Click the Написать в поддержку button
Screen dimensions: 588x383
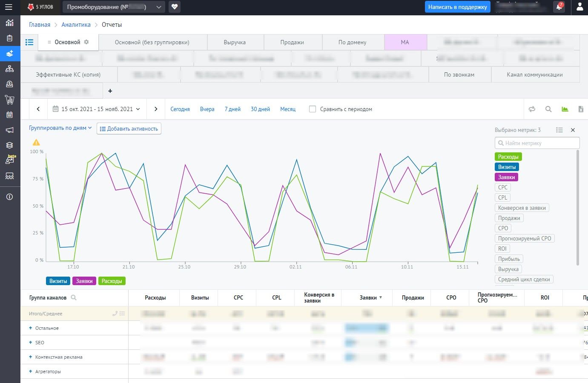457,7
